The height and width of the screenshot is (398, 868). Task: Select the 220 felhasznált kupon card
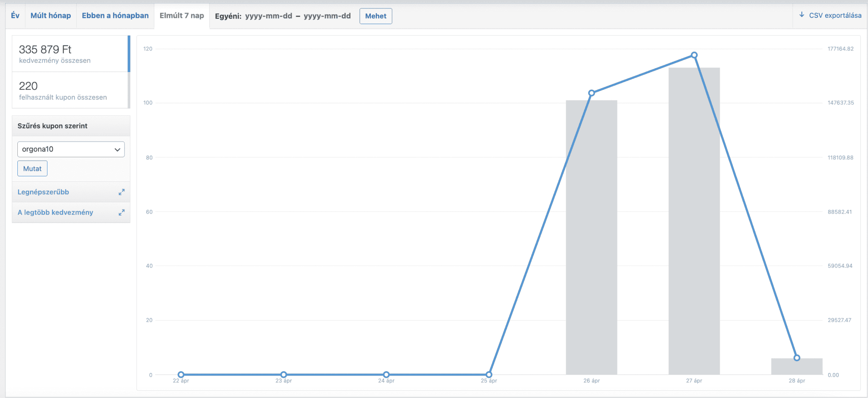coord(70,90)
